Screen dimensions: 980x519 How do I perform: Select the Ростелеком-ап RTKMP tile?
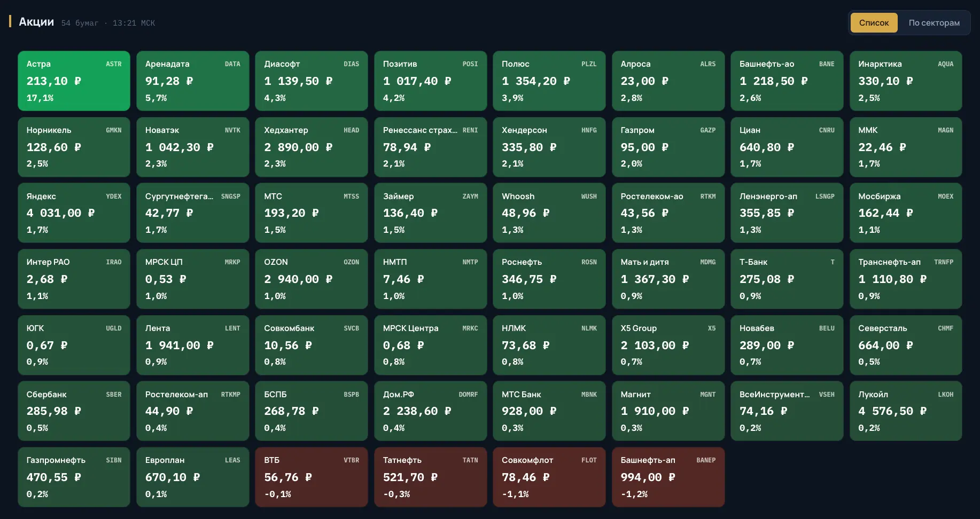[x=193, y=411]
